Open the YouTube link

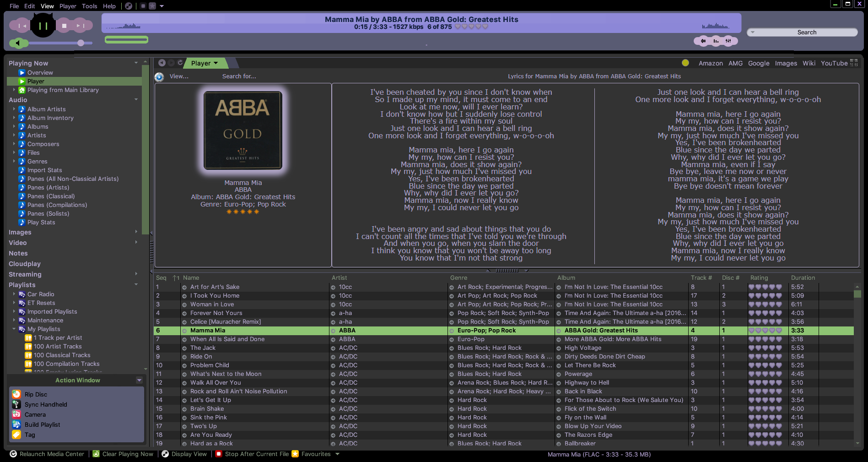(834, 63)
